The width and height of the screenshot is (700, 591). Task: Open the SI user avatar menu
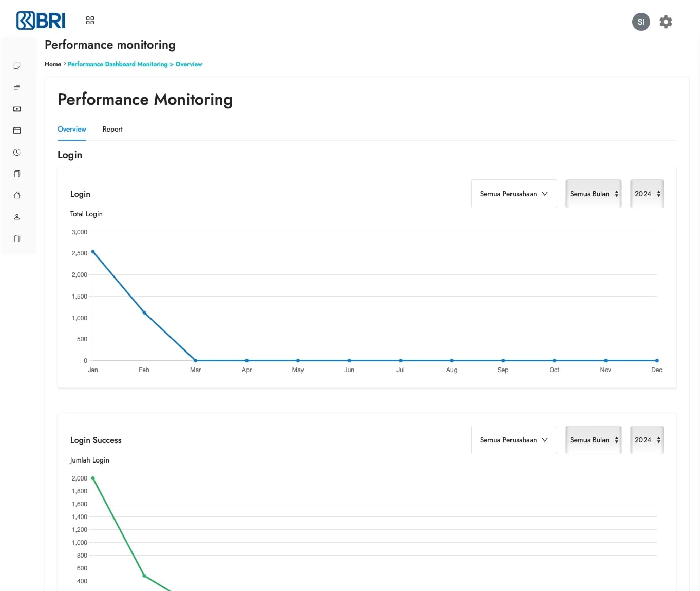coord(641,22)
